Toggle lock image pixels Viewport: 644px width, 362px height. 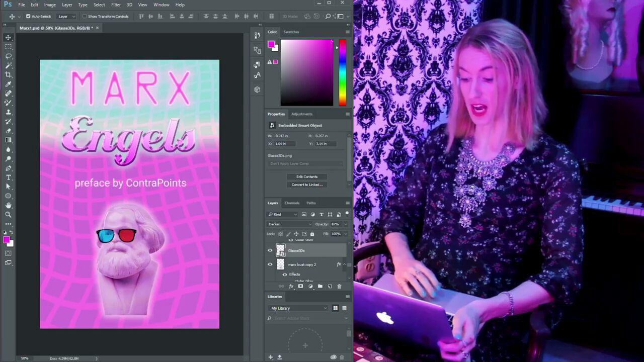288,234
